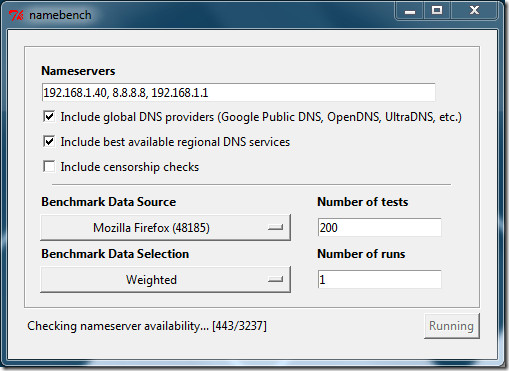Screen dimensions: 509x371
Task: Click the Running button
Action: tap(452, 326)
